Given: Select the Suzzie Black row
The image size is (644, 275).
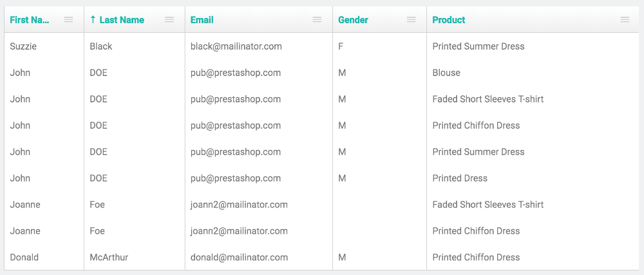Looking at the screenshot, I should click(x=322, y=46).
